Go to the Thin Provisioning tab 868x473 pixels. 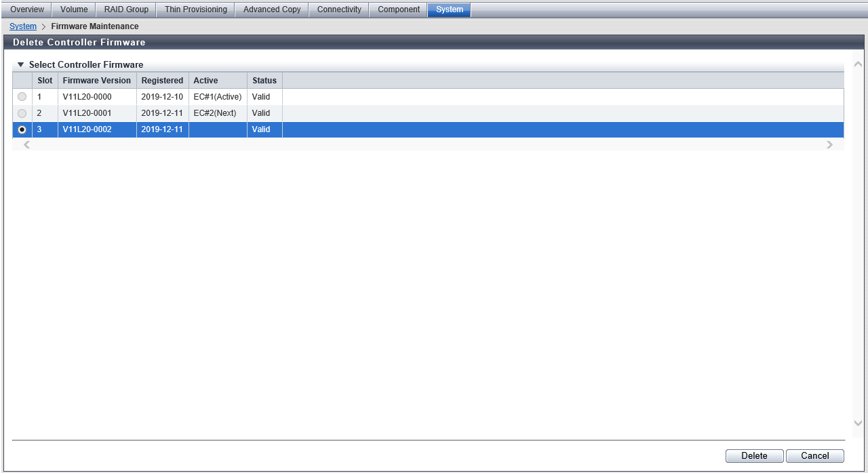pos(195,9)
